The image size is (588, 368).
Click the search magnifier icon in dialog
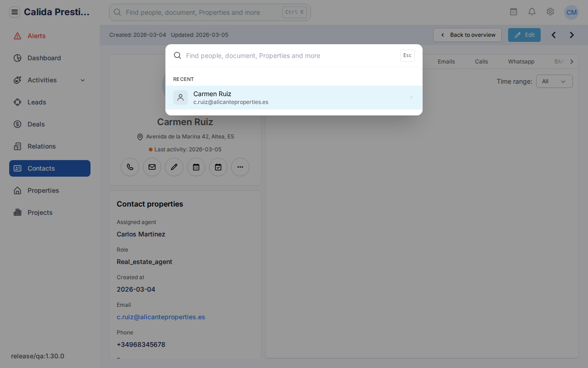click(177, 56)
